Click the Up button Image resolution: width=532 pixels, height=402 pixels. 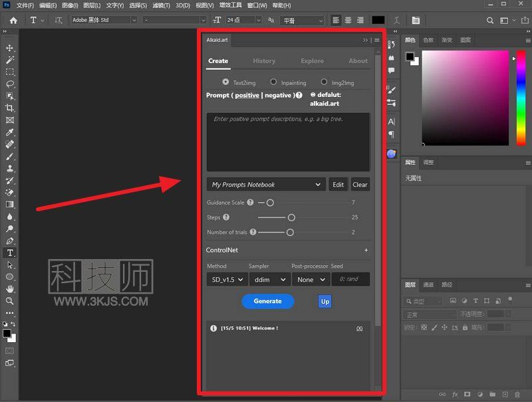click(x=325, y=301)
